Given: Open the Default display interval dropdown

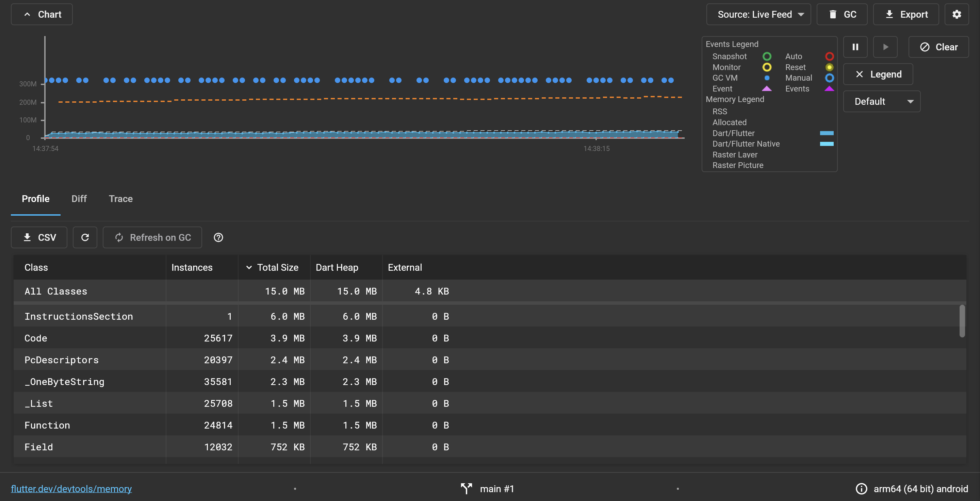Looking at the screenshot, I should pyautogui.click(x=881, y=101).
